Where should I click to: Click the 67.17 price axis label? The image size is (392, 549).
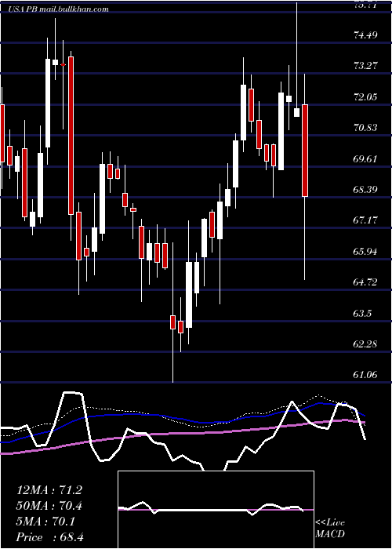tap(365, 220)
